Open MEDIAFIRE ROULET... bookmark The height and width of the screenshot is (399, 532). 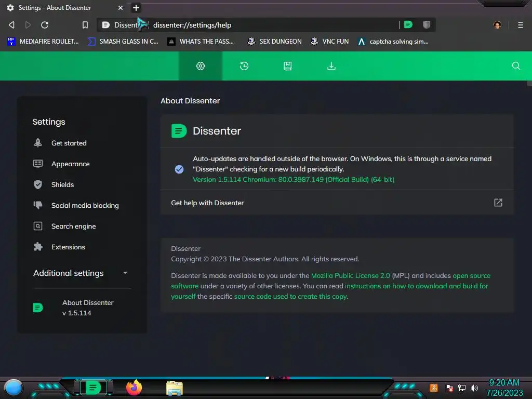[43, 42]
